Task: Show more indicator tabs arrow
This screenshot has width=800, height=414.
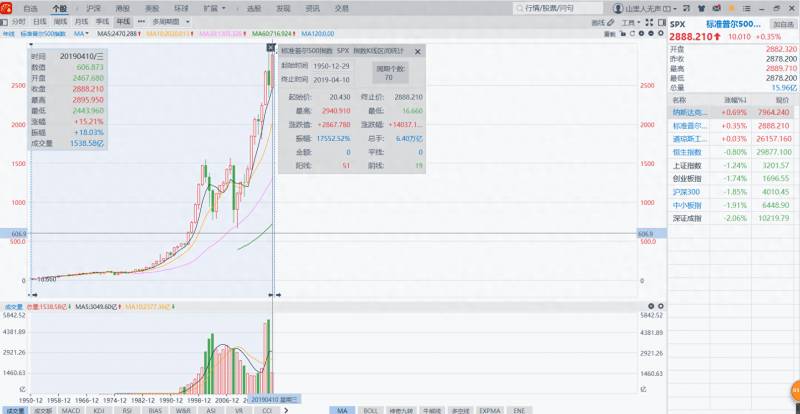Action: pos(286,410)
